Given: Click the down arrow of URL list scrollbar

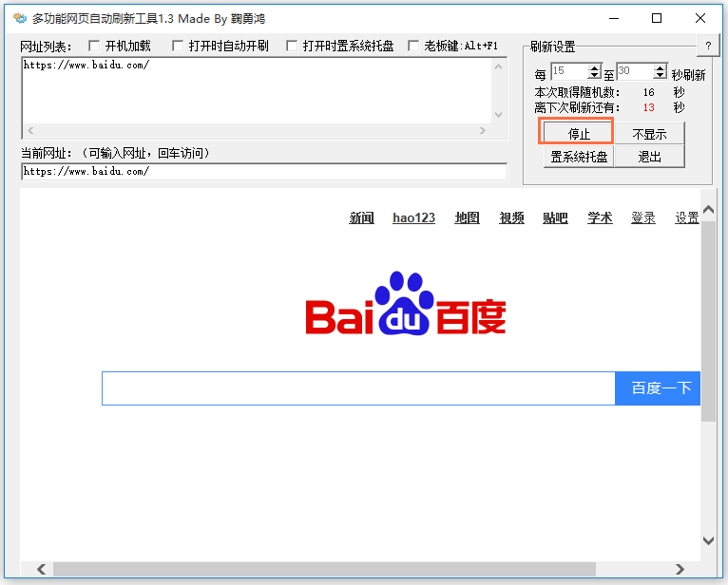Looking at the screenshot, I should click(499, 115).
